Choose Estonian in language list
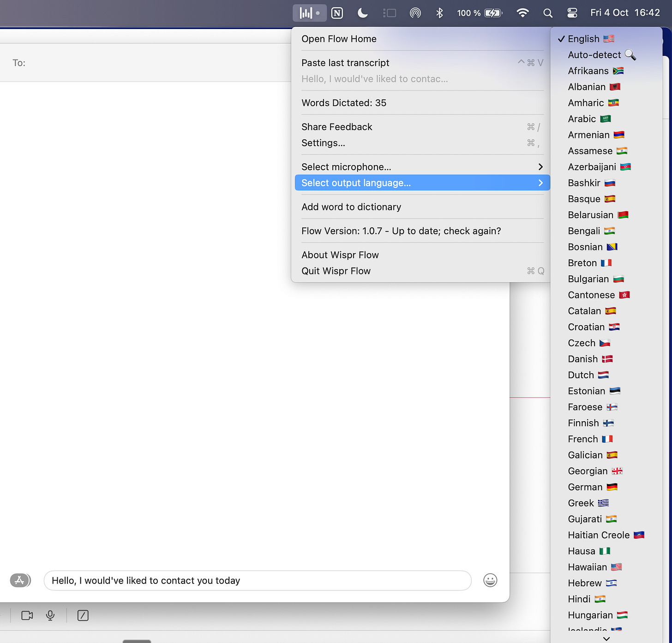The width and height of the screenshot is (672, 643). [606, 391]
